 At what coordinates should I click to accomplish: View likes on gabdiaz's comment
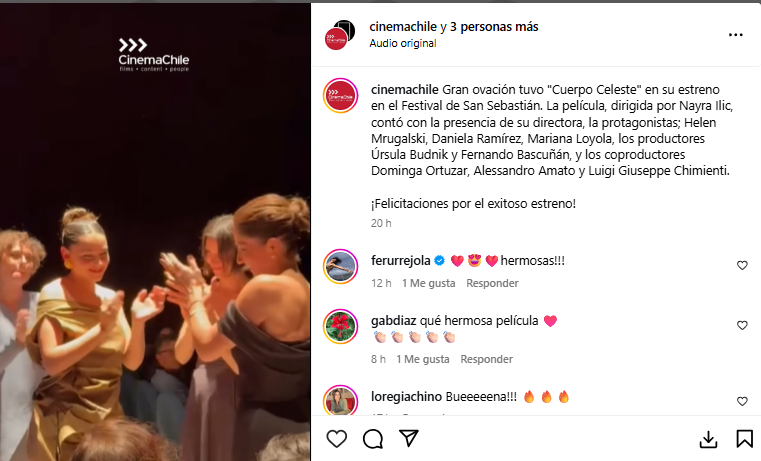point(423,359)
